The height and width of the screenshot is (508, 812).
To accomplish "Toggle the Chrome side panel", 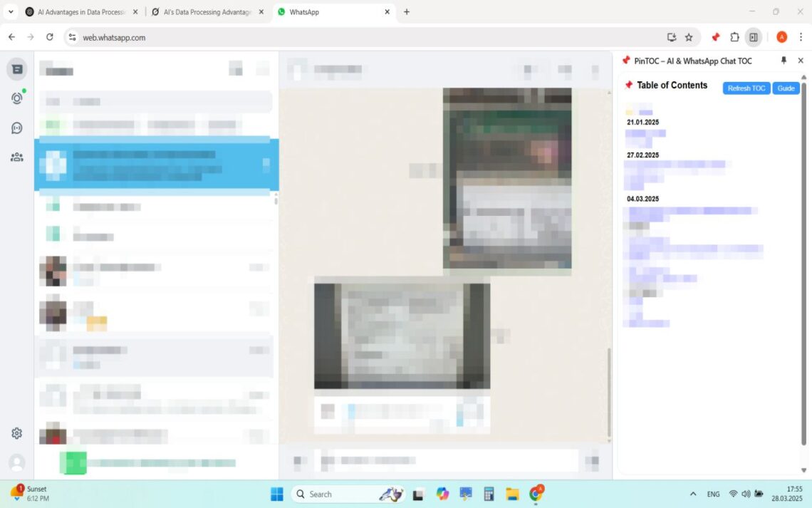I will point(754,36).
